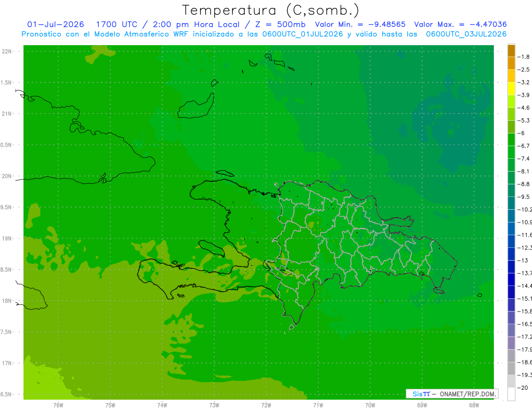Click the gray swatch between -18.6 and -19.3
The height and width of the screenshot is (411, 532).
[x=511, y=369]
